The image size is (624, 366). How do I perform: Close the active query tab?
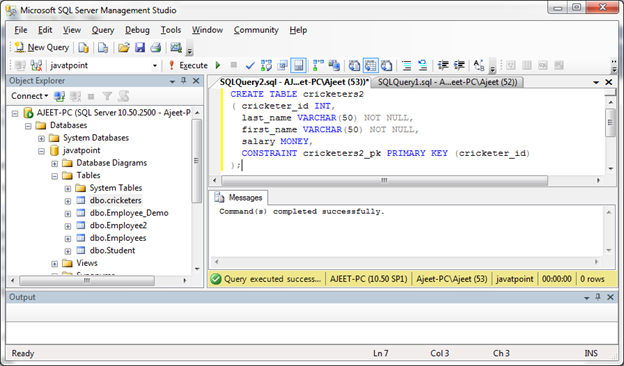(608, 82)
